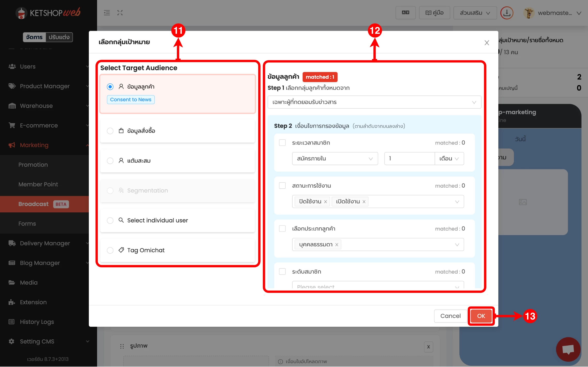Click the membership duration number field
Image resolution: width=588 pixels, height=367 pixels.
(x=409, y=158)
